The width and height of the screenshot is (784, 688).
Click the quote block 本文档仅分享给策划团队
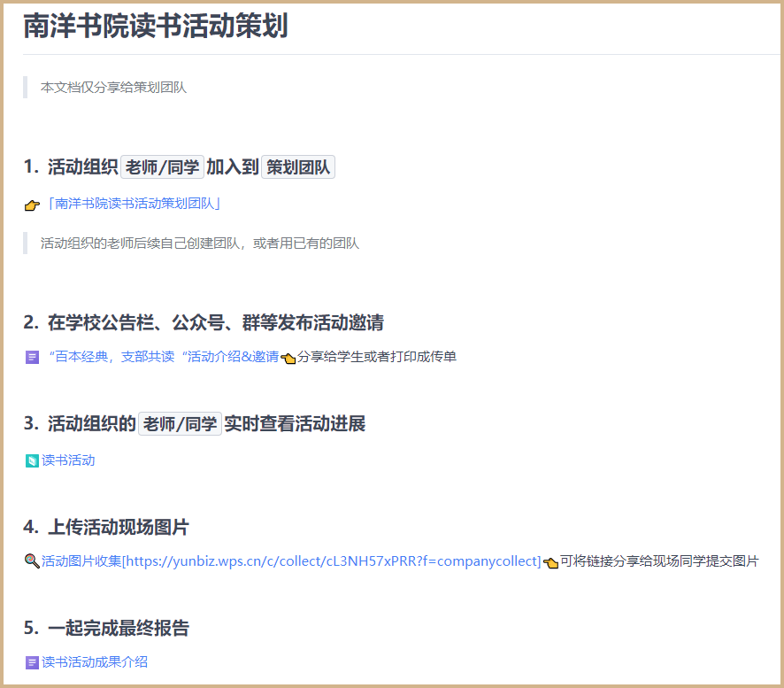(113, 88)
